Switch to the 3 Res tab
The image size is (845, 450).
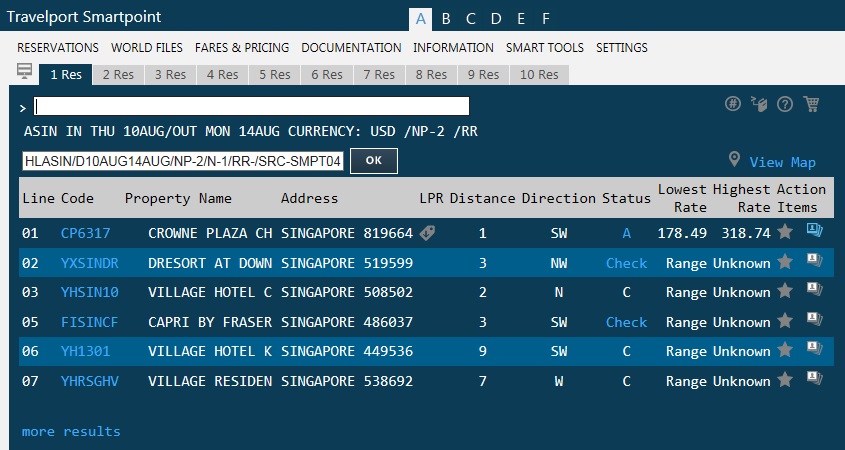(x=170, y=74)
